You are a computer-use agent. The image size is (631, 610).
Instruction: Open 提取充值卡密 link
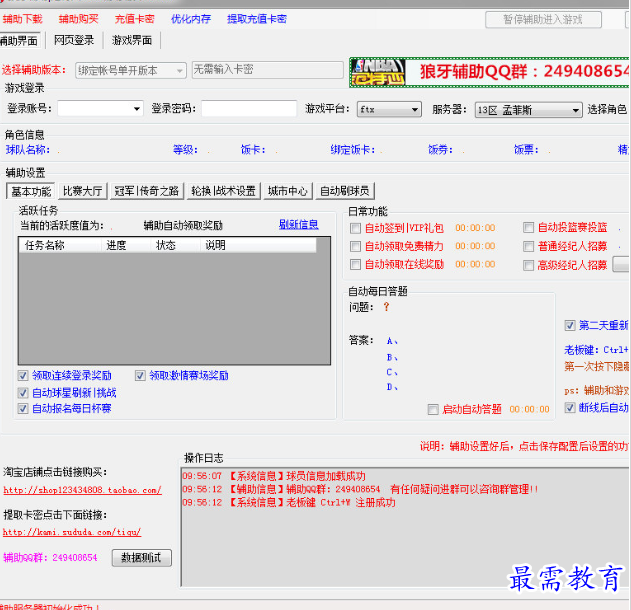click(257, 19)
